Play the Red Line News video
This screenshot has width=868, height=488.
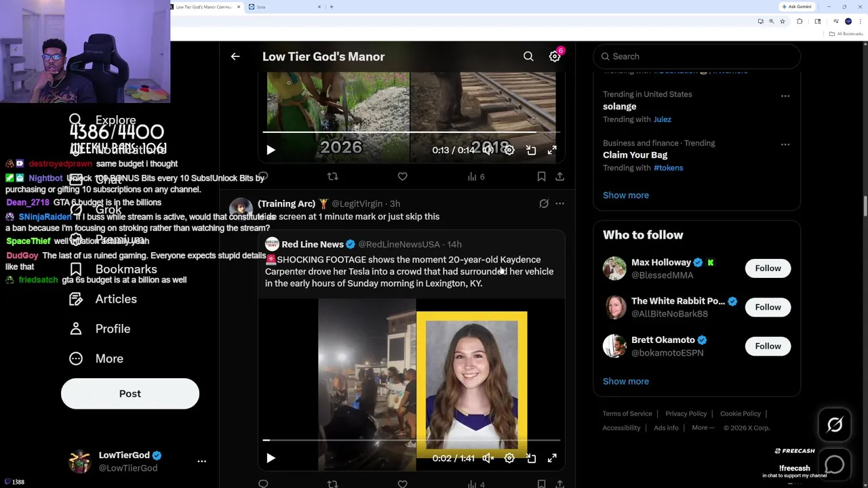[x=271, y=458]
